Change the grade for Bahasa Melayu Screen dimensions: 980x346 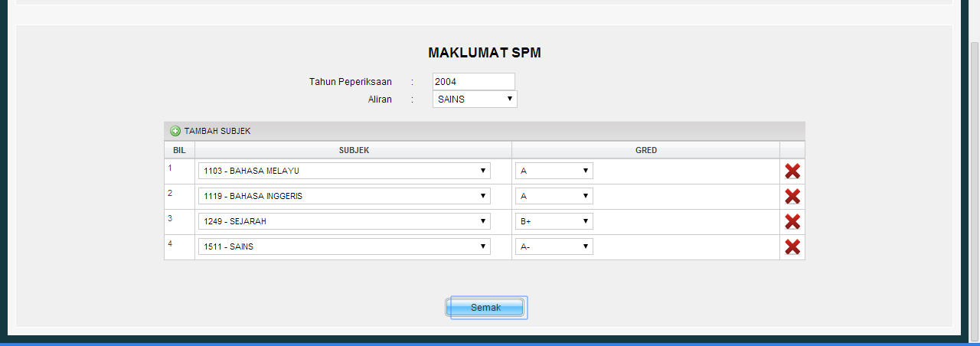[554, 171]
